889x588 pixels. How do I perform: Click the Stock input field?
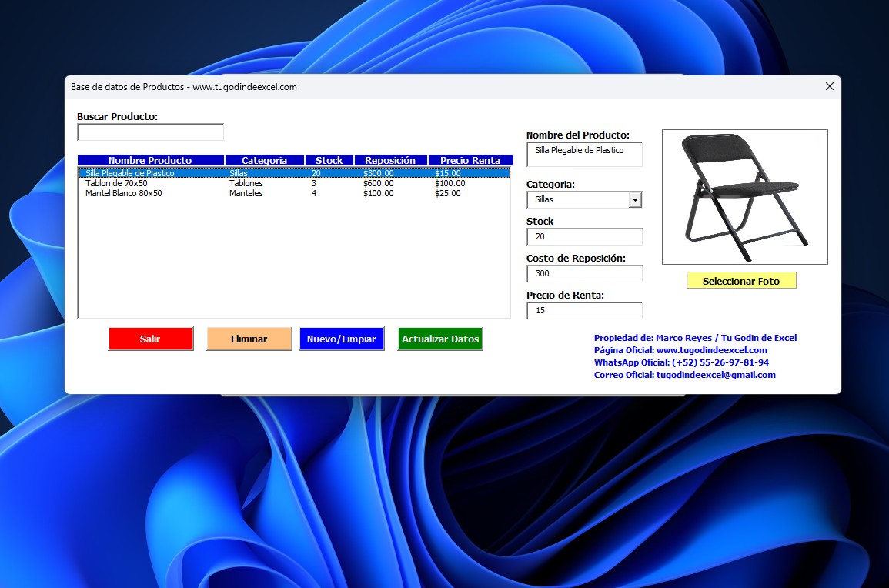pos(584,236)
